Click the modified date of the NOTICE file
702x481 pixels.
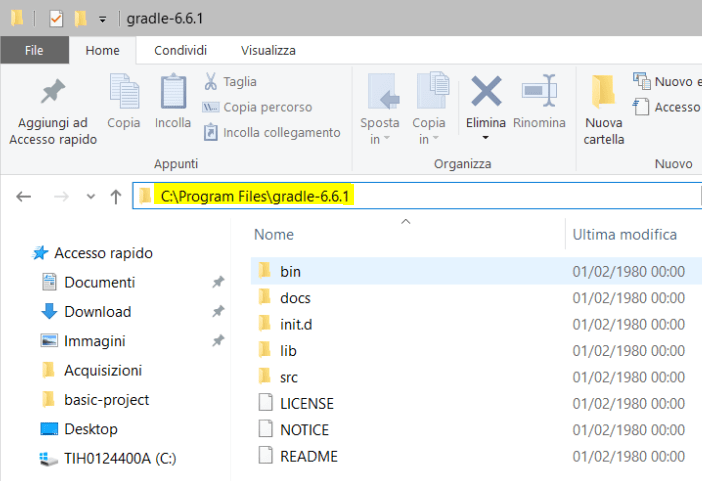click(x=629, y=430)
